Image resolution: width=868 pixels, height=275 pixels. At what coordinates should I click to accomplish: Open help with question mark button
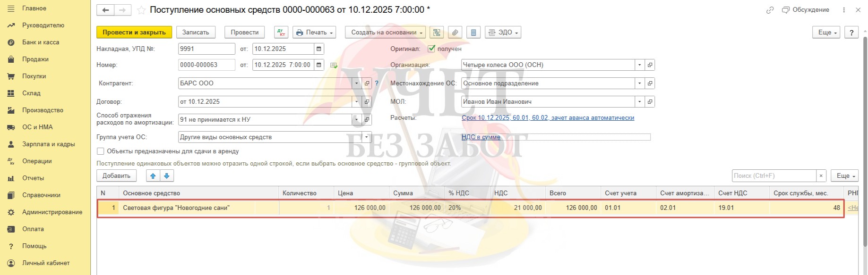pyautogui.click(x=851, y=32)
